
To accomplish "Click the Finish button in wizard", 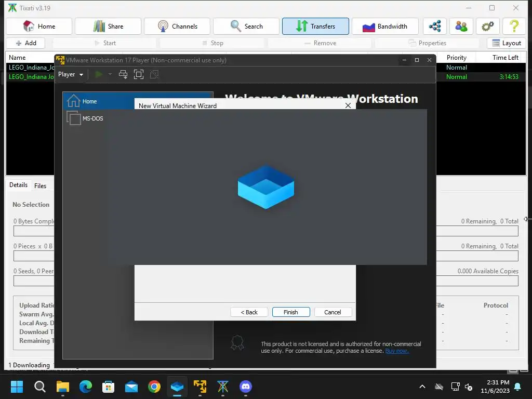I will 291,312.
